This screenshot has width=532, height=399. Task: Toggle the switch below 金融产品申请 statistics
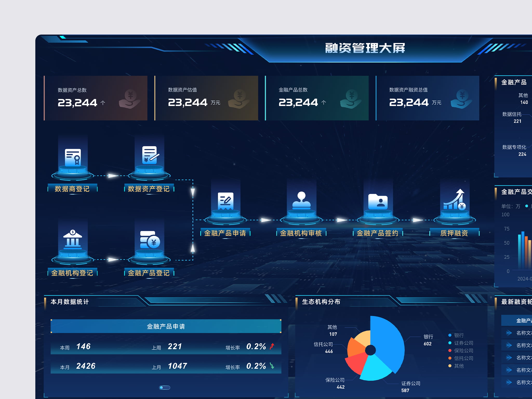(164, 387)
